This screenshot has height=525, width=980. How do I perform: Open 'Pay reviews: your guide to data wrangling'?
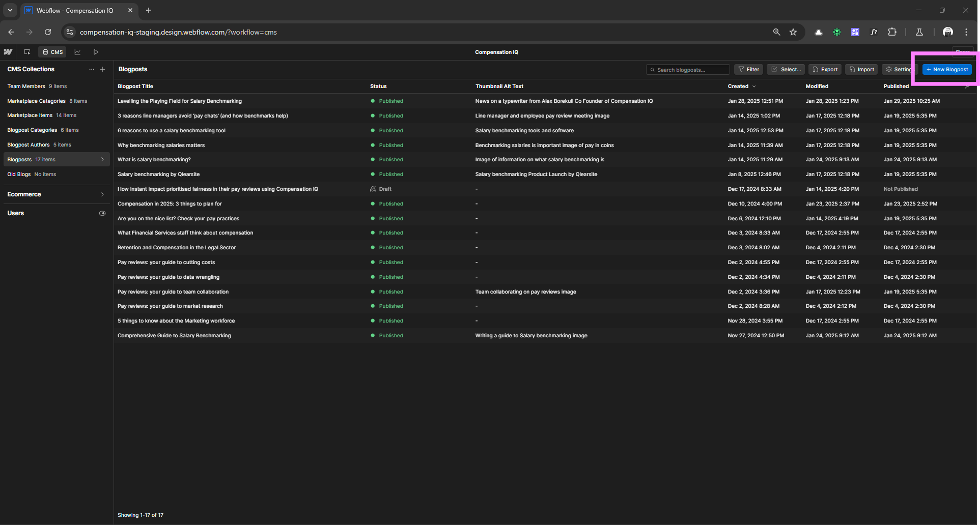[x=169, y=277]
